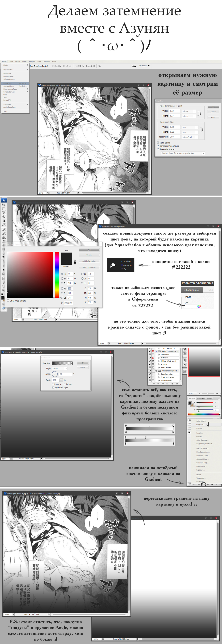Select the R radio button in Color Picker
This screenshot has width=222, height=644.
coord(62,288)
